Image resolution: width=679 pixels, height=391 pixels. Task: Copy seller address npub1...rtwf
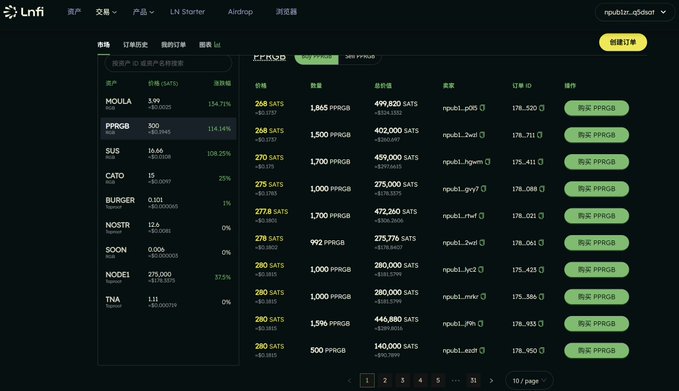click(482, 216)
